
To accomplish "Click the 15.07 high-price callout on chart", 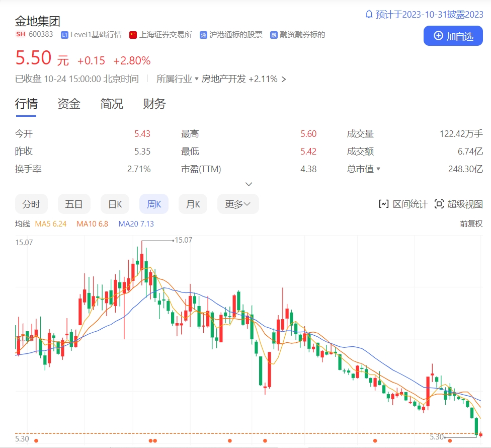I will pyautogui.click(x=184, y=240).
